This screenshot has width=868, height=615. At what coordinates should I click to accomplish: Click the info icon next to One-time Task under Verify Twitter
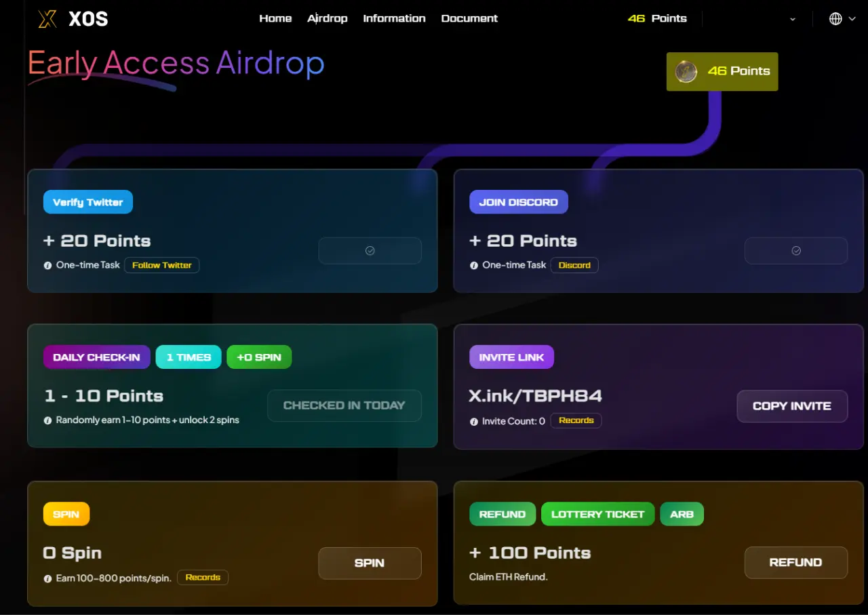coord(47,266)
